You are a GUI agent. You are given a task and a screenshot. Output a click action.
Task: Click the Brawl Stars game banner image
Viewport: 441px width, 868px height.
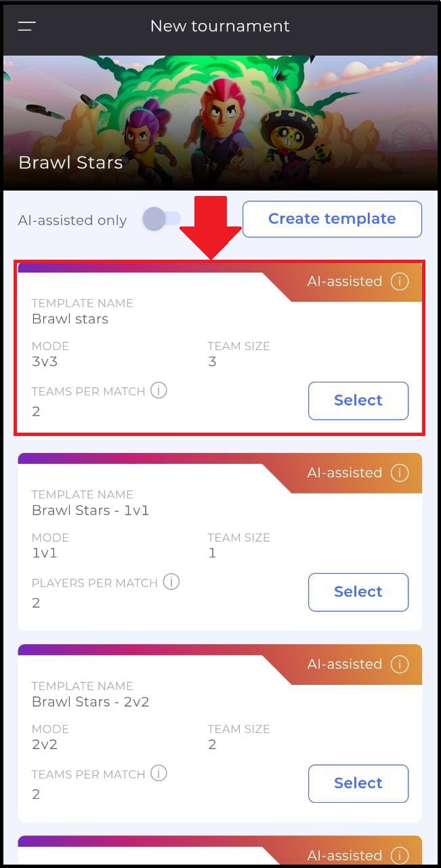[x=220, y=122]
